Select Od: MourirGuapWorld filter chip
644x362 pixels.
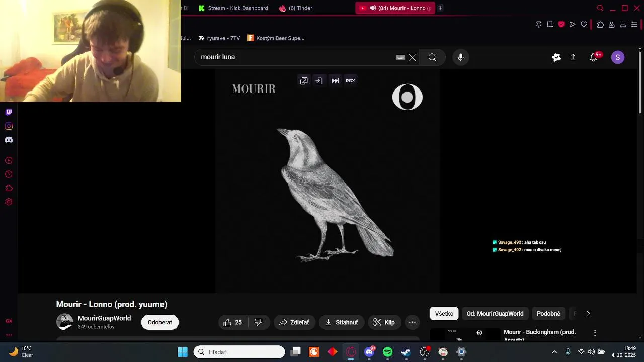(495, 314)
